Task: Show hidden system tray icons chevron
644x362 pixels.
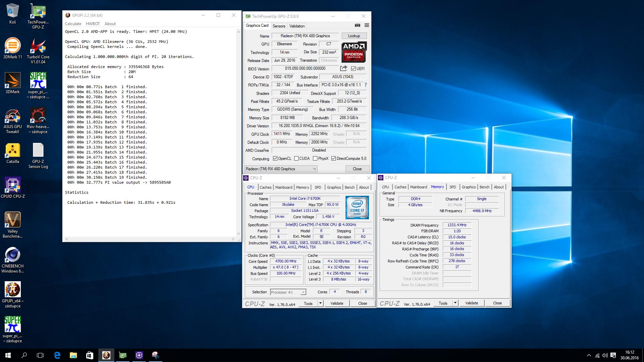Action: (x=589, y=355)
